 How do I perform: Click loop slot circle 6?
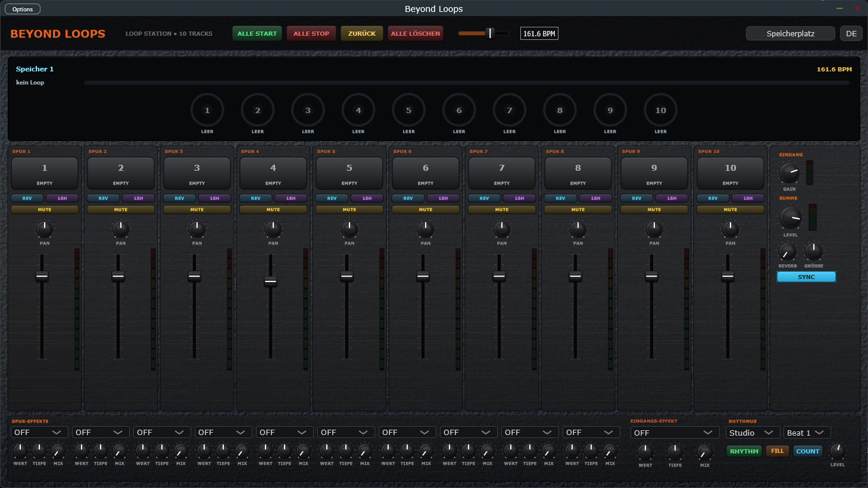click(459, 110)
